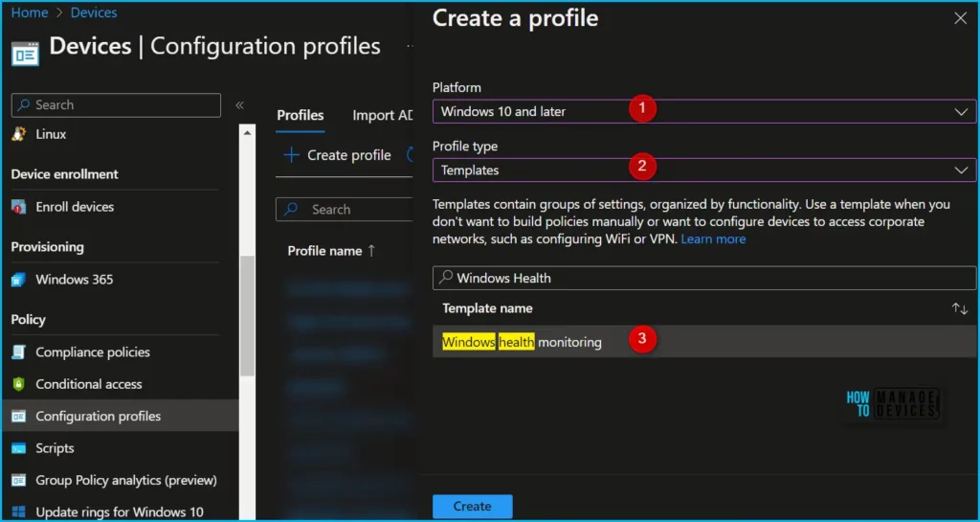The height and width of the screenshot is (522, 980).
Task: Open the Profile type dropdown
Action: [x=704, y=170]
